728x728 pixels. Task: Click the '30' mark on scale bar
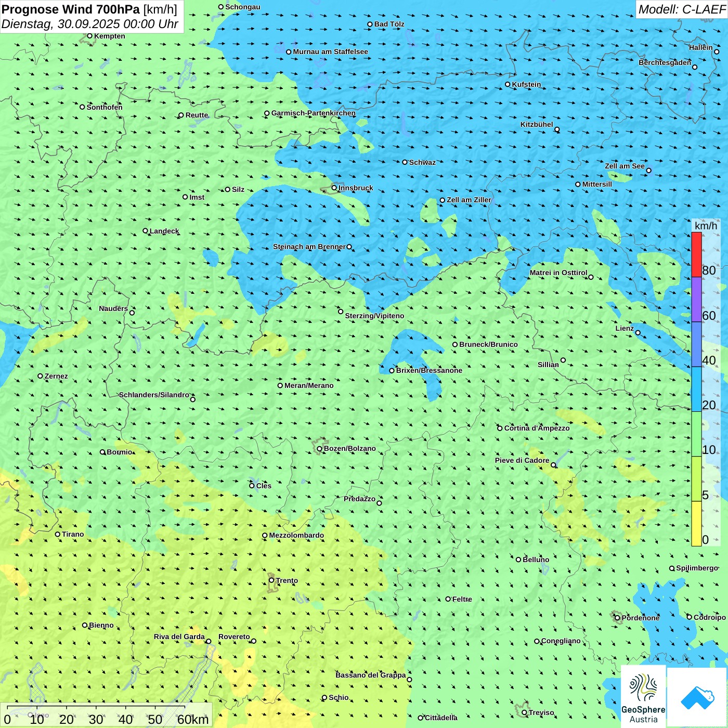[x=96, y=720]
